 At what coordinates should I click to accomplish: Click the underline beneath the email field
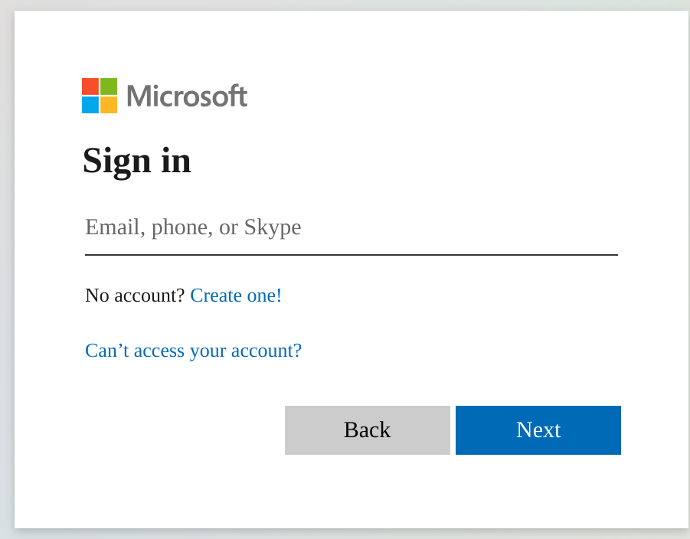tap(350, 255)
